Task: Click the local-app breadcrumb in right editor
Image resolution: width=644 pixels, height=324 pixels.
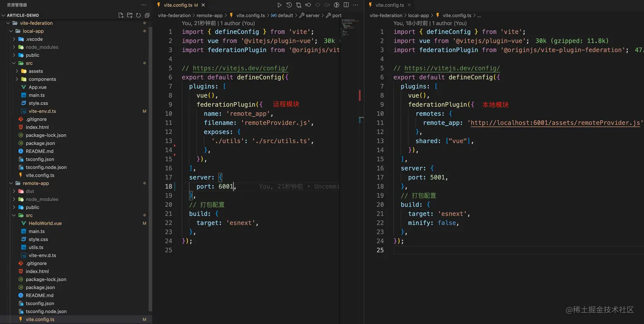Action: pos(419,15)
